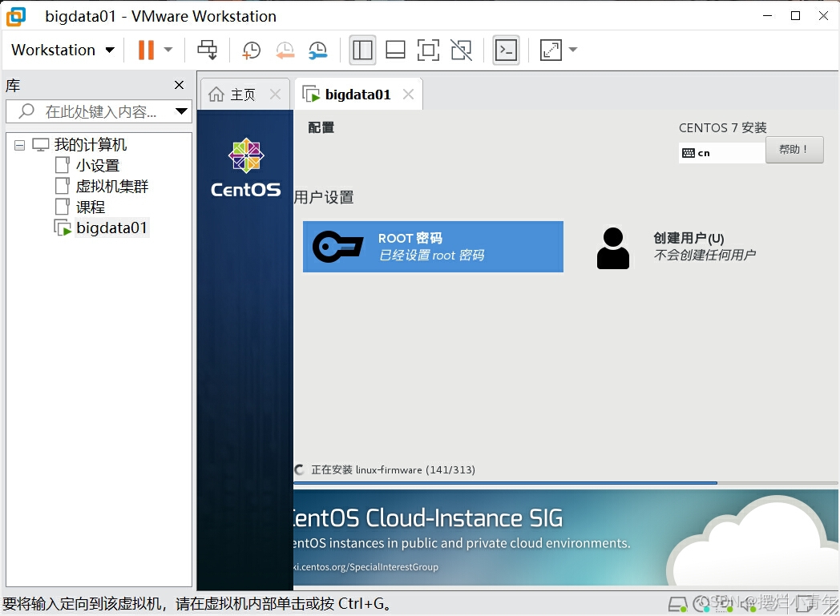Click the 帮助! help button

794,149
